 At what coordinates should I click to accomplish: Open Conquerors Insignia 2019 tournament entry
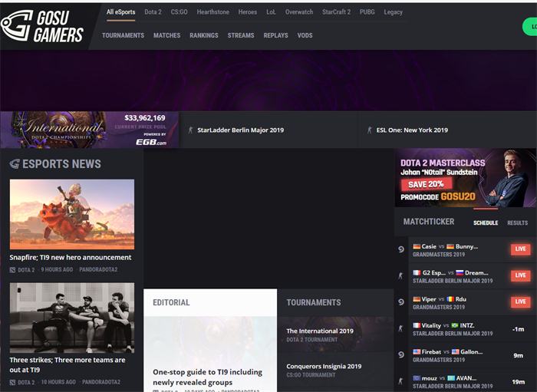(336, 371)
